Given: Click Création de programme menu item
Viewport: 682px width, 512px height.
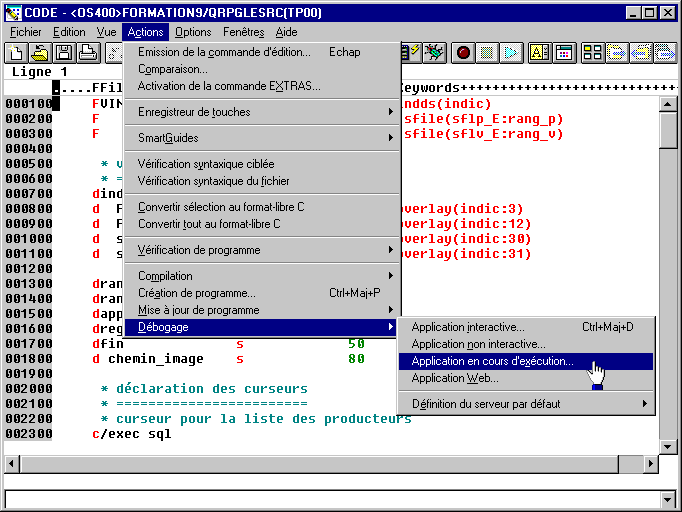Looking at the screenshot, I should (196, 293).
